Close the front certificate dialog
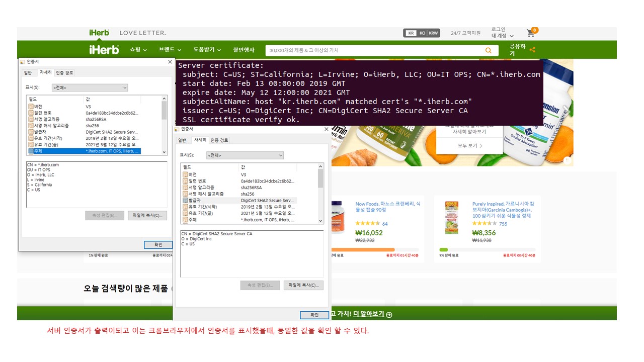 coord(326,129)
